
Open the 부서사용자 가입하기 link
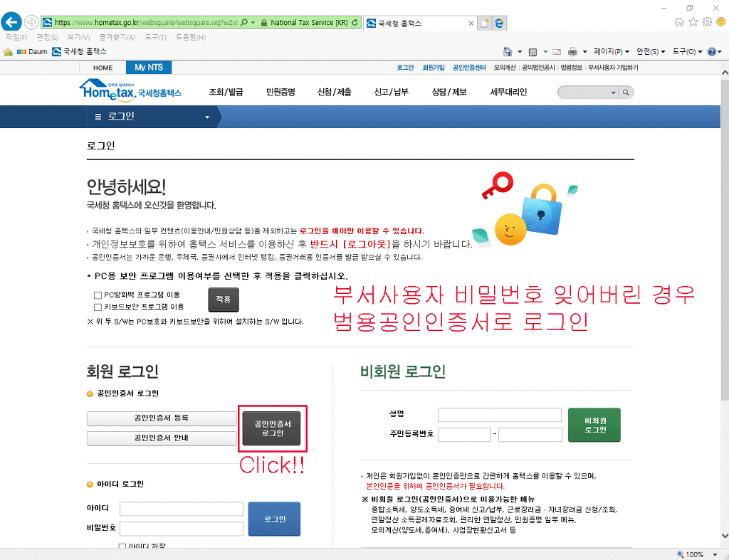pos(613,68)
